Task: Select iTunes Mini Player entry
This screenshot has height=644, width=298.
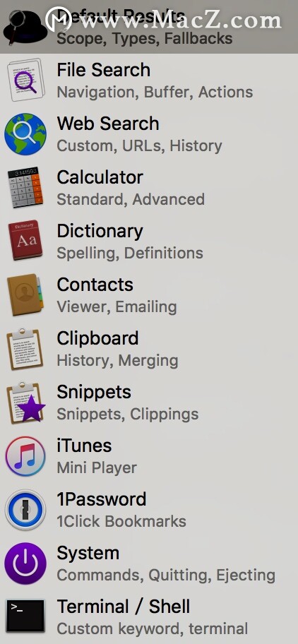Action: (149, 456)
